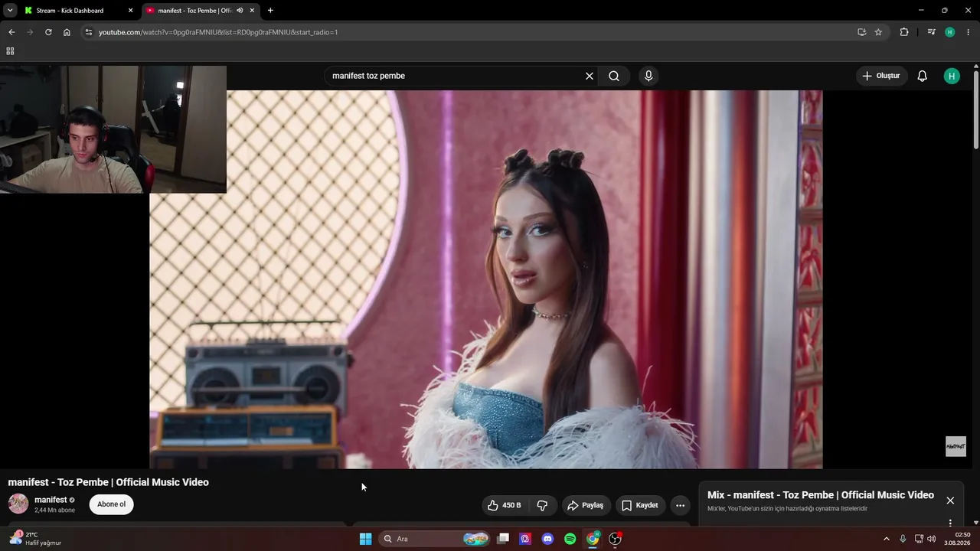Open the Mix playlist options menu
980x551 pixels.
tap(950, 523)
